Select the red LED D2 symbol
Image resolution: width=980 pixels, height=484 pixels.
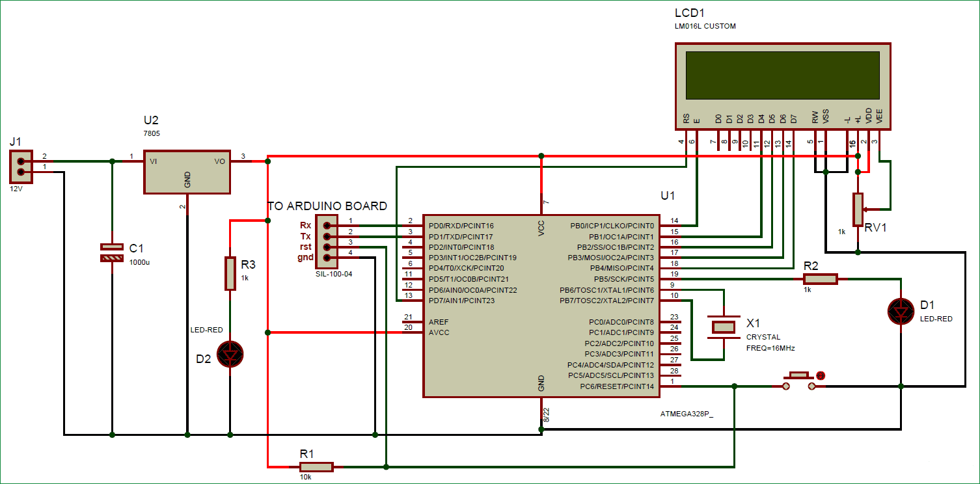230,355
